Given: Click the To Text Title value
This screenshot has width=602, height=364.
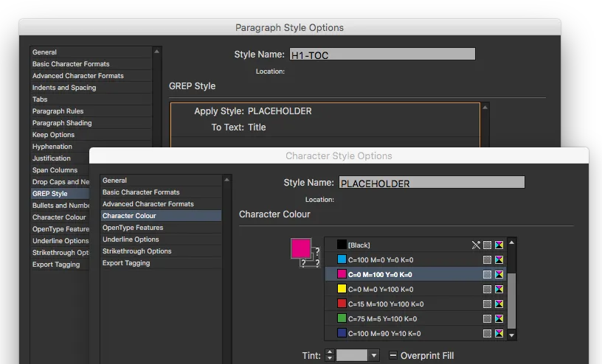Looking at the screenshot, I should (x=257, y=127).
